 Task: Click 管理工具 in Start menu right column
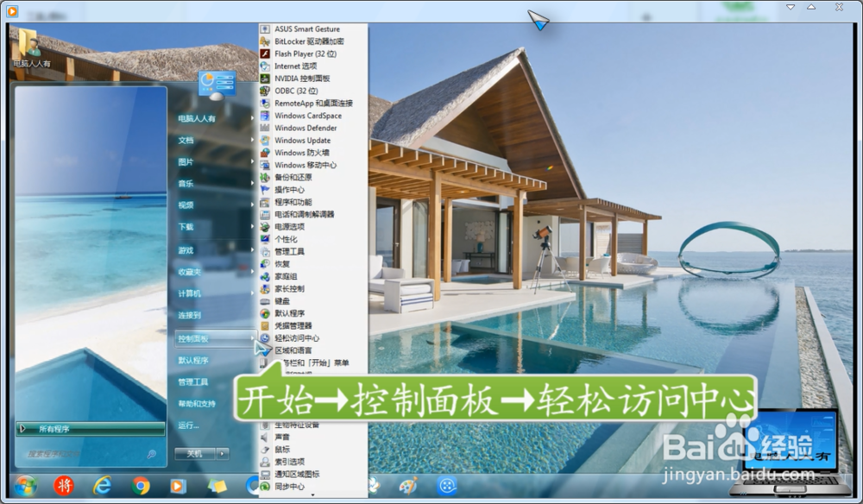pyautogui.click(x=193, y=381)
